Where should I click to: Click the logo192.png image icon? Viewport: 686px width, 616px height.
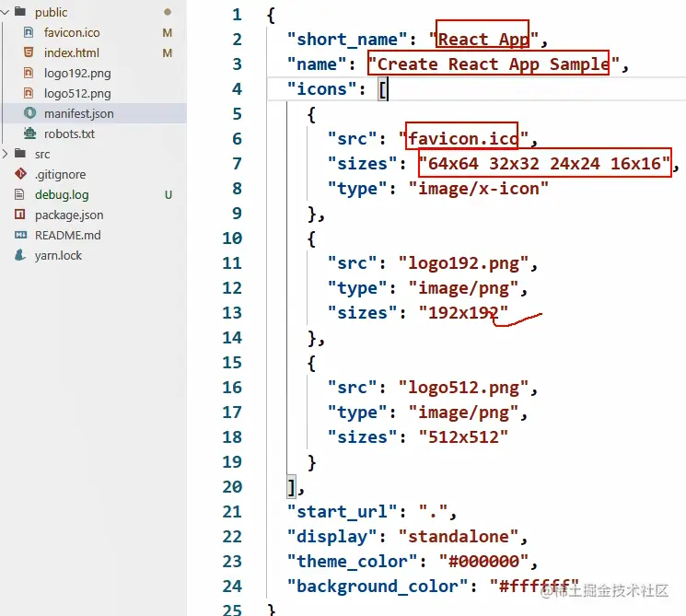click(x=29, y=73)
